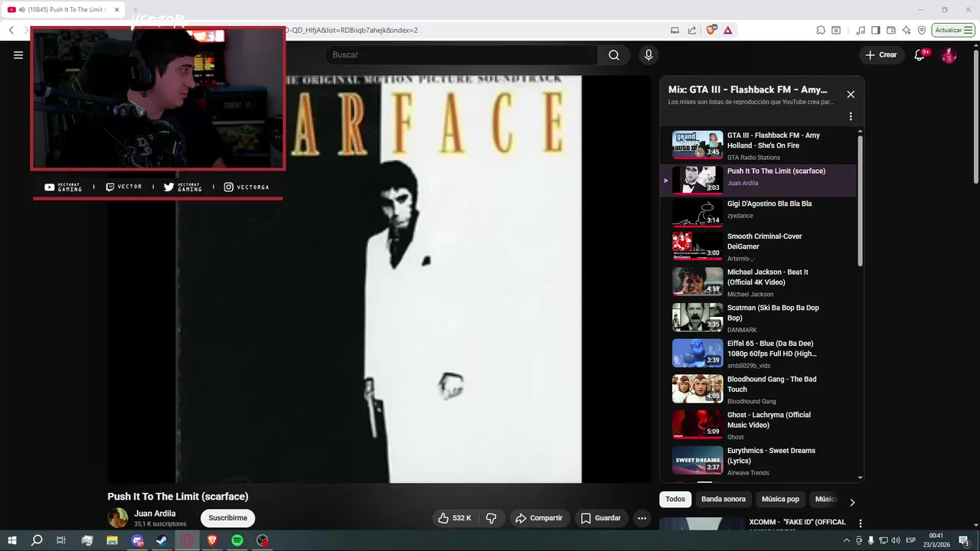Play Bloodhound Gang - The Bad Touch

coord(758,390)
